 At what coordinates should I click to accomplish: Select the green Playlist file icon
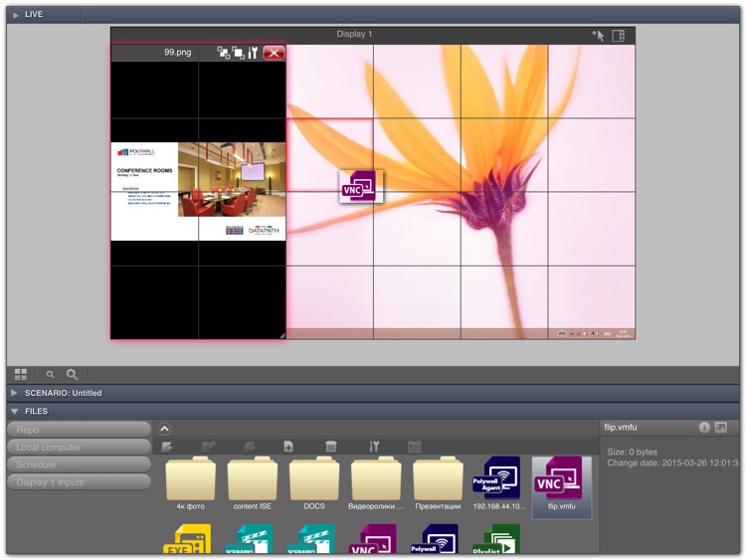(x=495, y=538)
